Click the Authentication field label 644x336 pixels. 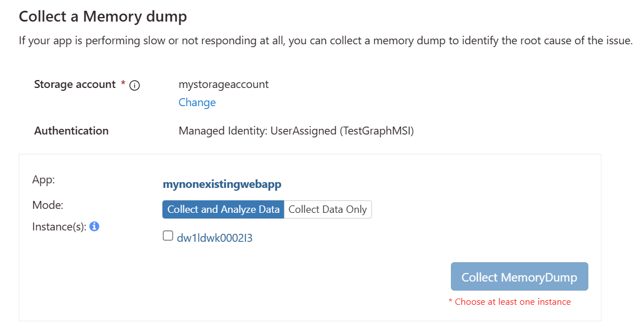coord(71,131)
